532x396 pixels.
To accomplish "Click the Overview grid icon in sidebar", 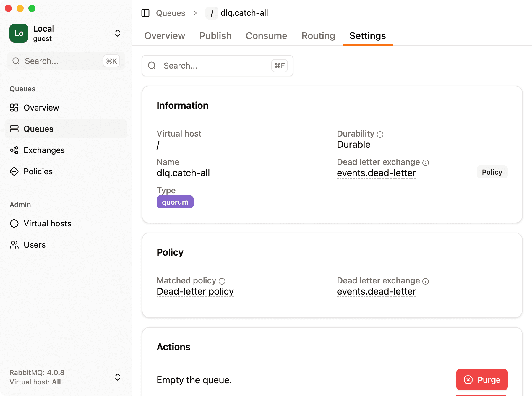I will [14, 108].
